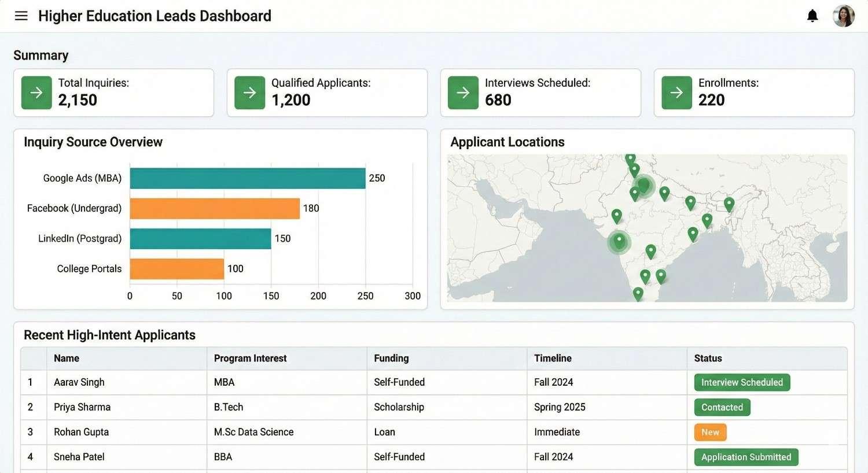The width and height of the screenshot is (868, 473).
Task: Click the College Portals bar in the chart
Action: [176, 268]
